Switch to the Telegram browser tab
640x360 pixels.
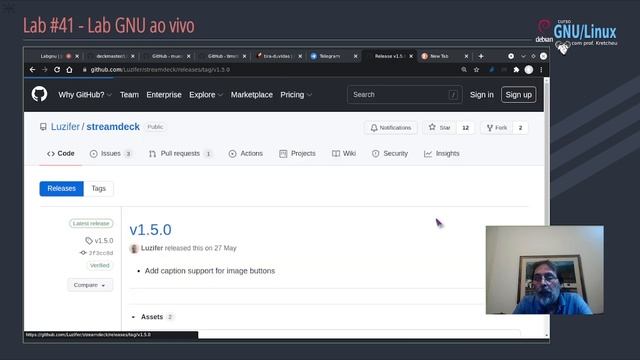330,56
